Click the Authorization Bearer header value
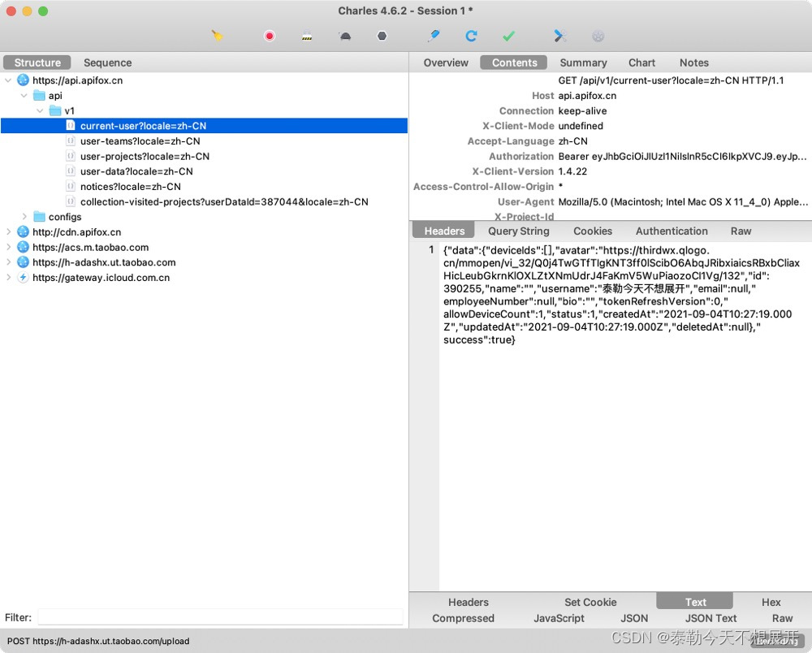This screenshot has width=812, height=653. [682, 157]
